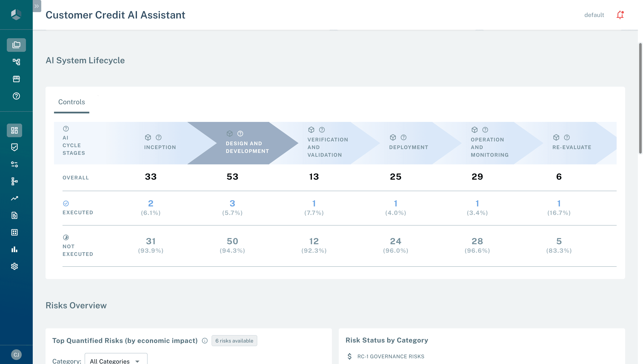The height and width of the screenshot is (364, 643).
Task: Select the compliance shield icon in the sidebar
Action: tap(14, 147)
